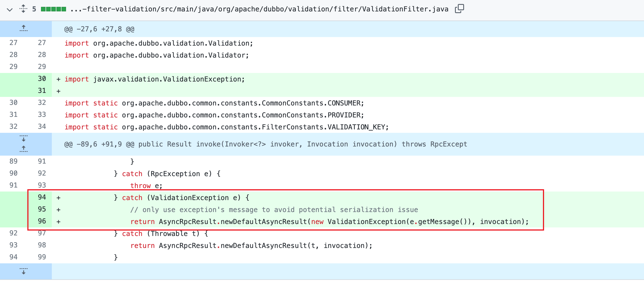644x285 pixels.
Task: Click serialization issue comment line
Action: pyautogui.click(x=274, y=210)
